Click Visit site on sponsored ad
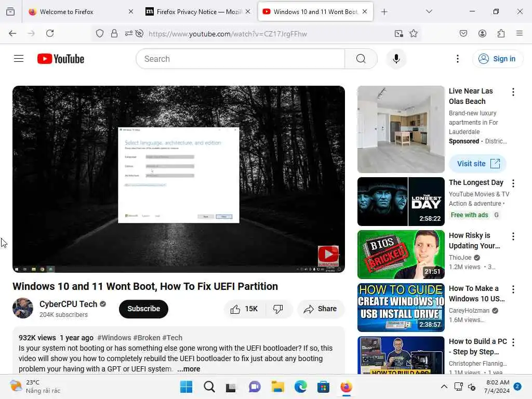 [478, 164]
